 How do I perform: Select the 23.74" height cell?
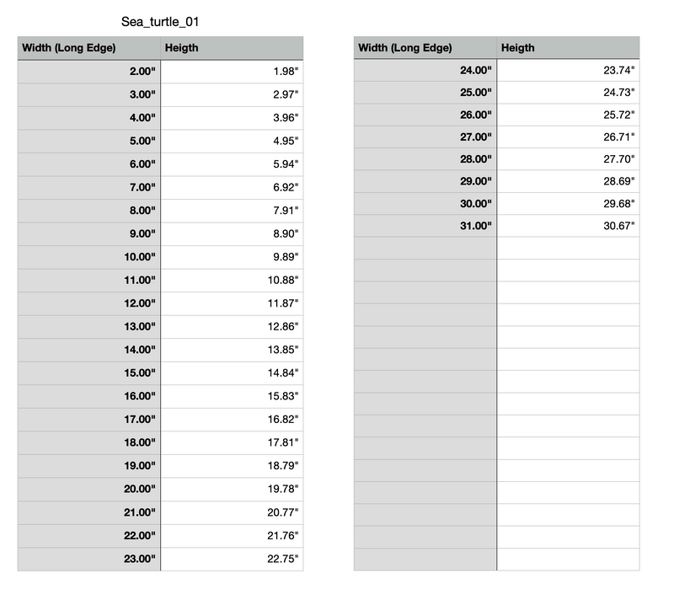568,70
